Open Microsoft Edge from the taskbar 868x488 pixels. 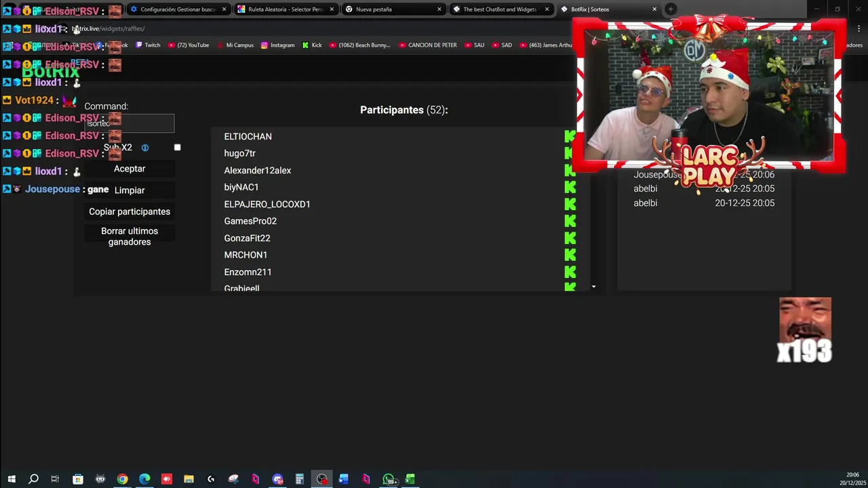tap(144, 479)
